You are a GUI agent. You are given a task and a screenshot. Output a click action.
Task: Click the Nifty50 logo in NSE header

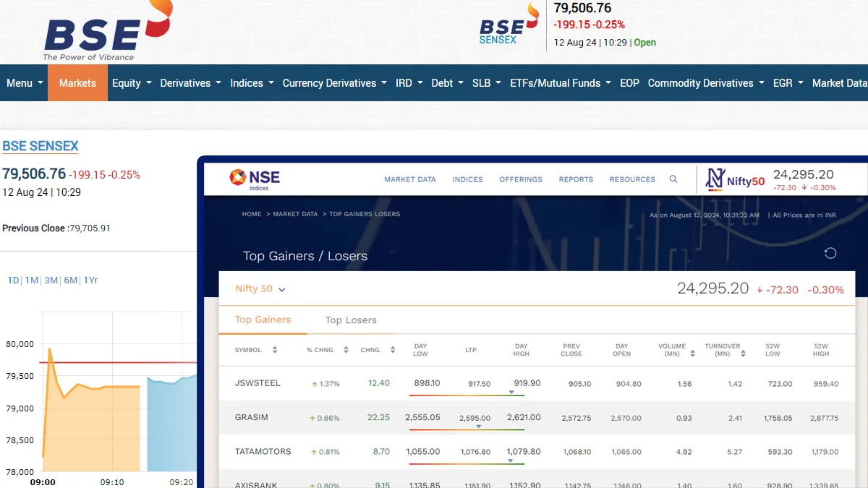pyautogui.click(x=735, y=179)
